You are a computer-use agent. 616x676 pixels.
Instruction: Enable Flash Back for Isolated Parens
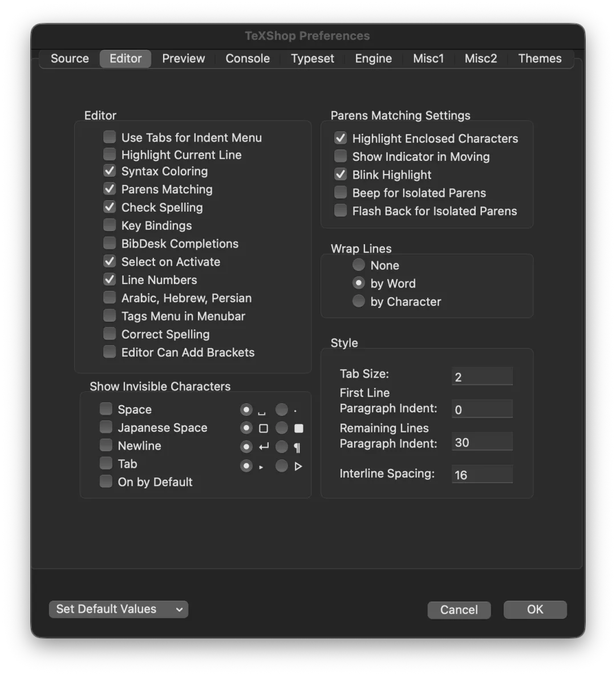pyautogui.click(x=341, y=211)
